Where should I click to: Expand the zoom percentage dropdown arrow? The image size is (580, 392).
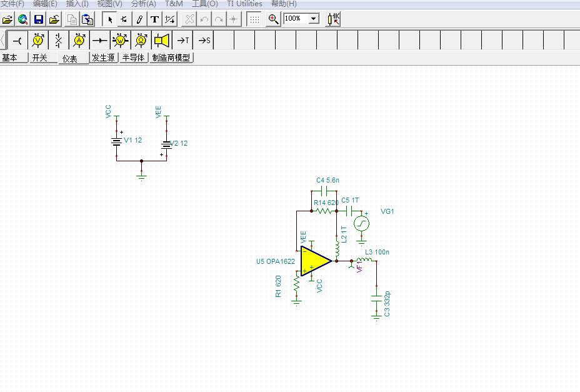(314, 19)
